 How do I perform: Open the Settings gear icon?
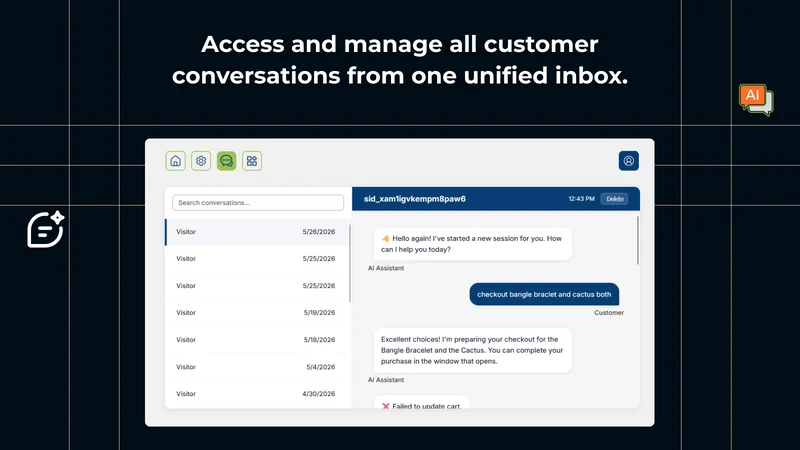point(201,161)
